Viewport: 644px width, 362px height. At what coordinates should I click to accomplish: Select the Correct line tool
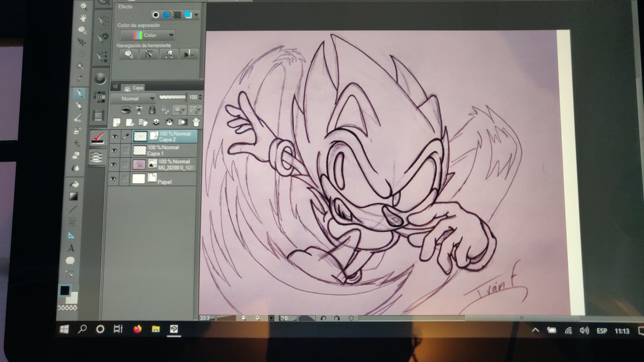[69, 275]
